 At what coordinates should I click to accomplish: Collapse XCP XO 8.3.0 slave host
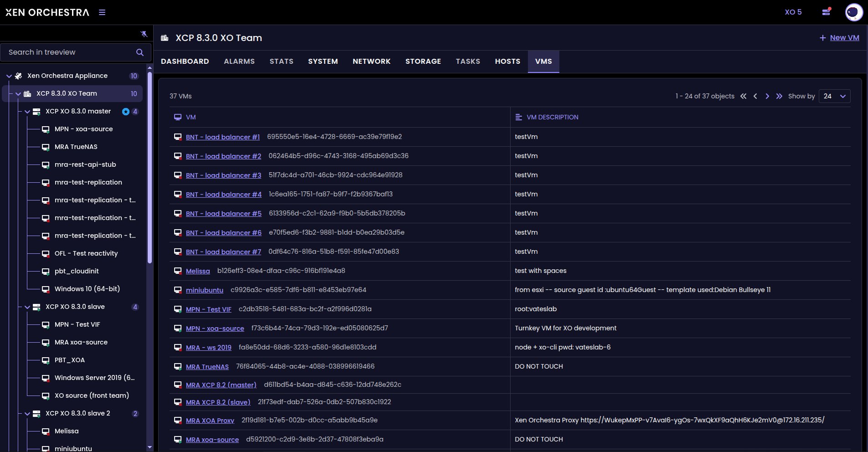pos(27,307)
